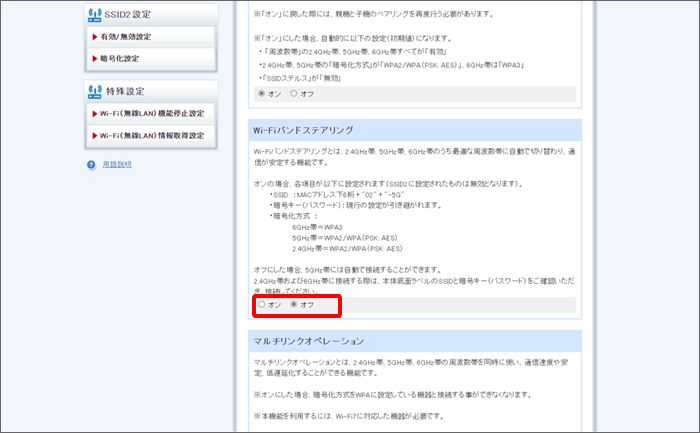Click the 特殊設定 heading text
The image size is (700, 433).
point(125,92)
